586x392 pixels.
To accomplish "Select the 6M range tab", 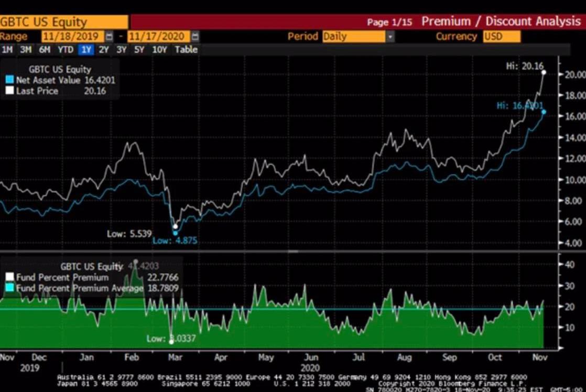I will pos(45,50).
